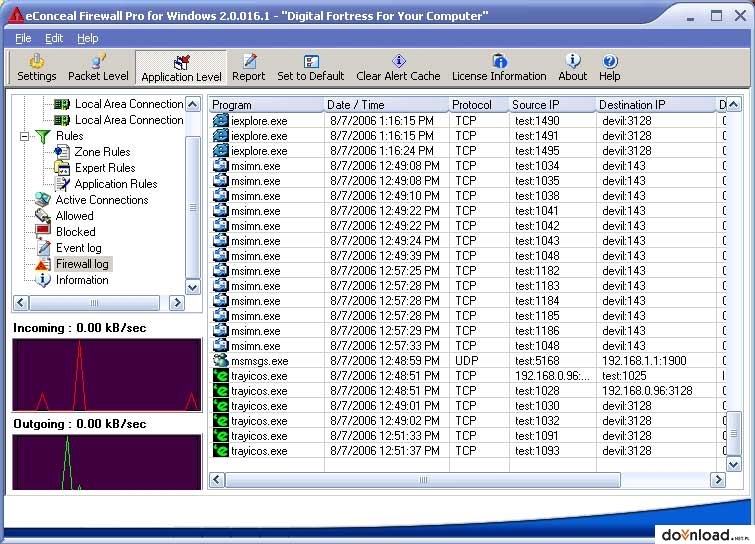Open the Information tree item
The height and width of the screenshot is (544, 755).
[82, 280]
